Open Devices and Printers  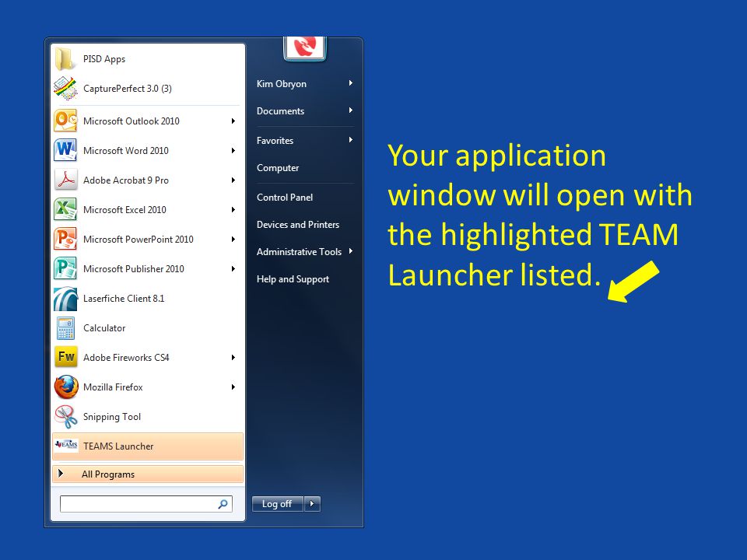(298, 224)
